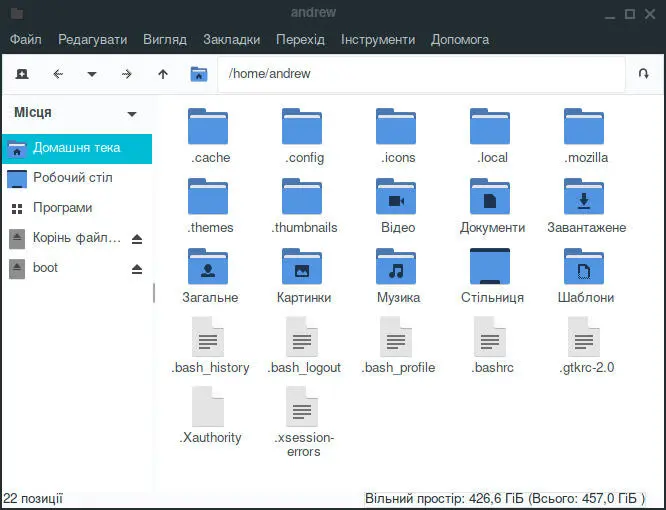Select the Музика music folder icon
The height and width of the screenshot is (510, 666).
396,267
